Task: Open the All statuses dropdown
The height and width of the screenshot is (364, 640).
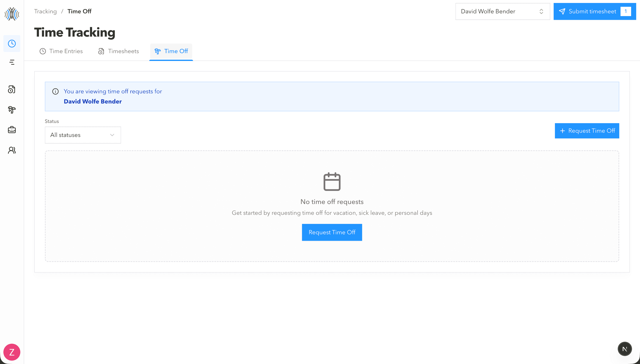Action: click(x=83, y=135)
